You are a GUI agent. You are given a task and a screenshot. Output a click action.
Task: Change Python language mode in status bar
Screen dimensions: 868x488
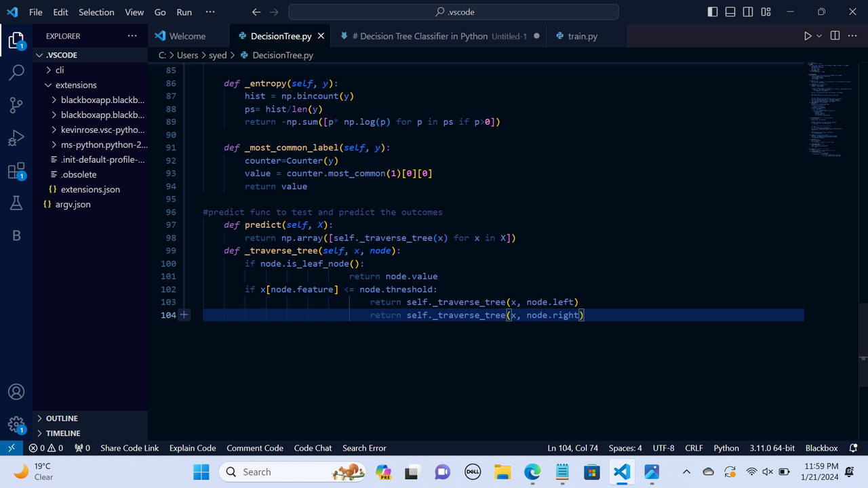tap(726, 448)
